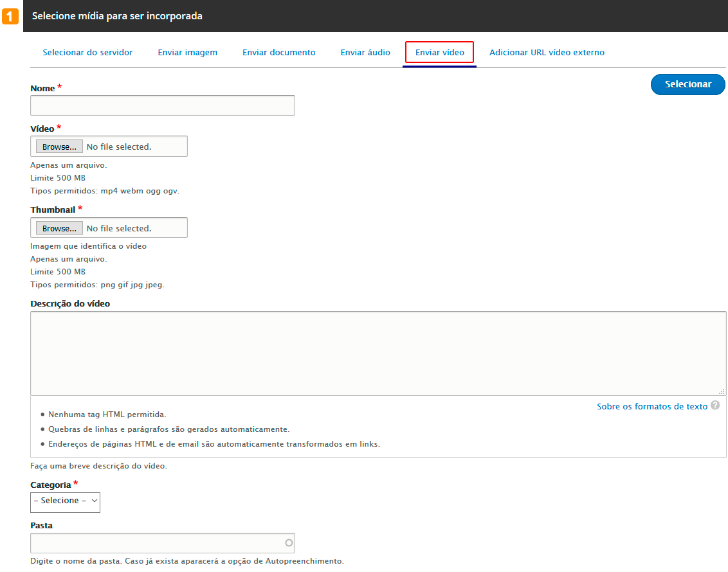
Task: Switch to Enviar imagem tab
Action: (188, 53)
